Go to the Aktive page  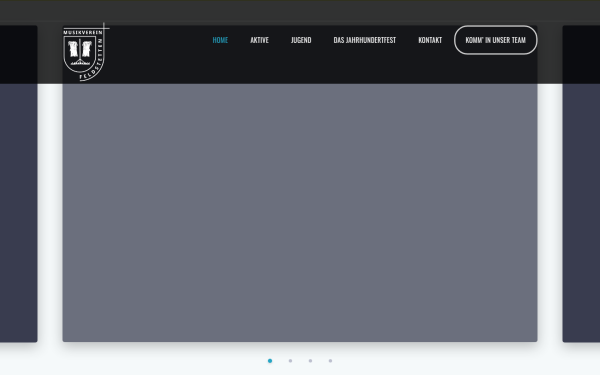tap(259, 40)
